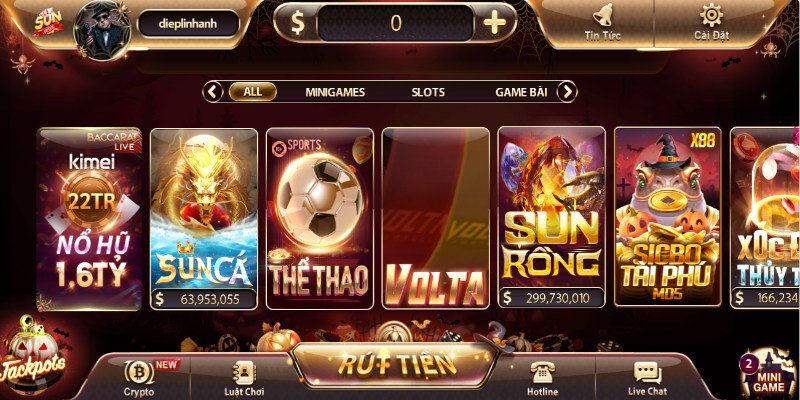This screenshot has width=800, height=400.
Task: Add funds with the plus button
Action: 494,23
